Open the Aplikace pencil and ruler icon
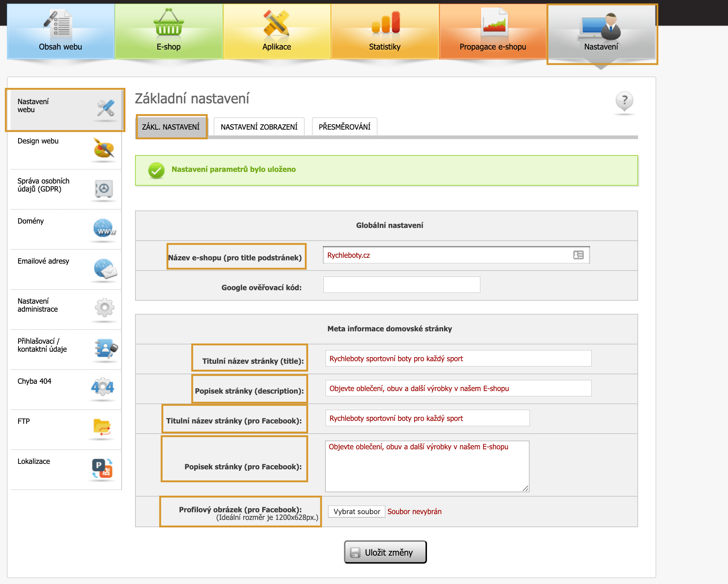Image resolution: width=728 pixels, height=584 pixels. tap(276, 23)
